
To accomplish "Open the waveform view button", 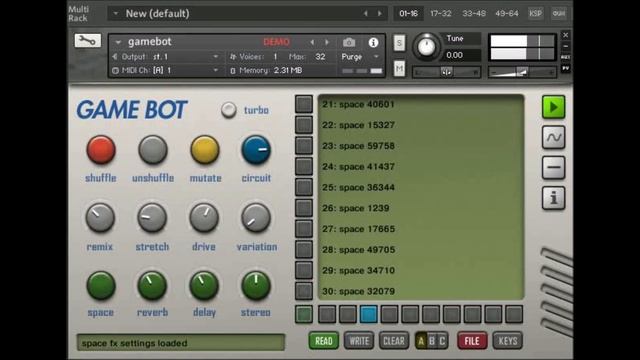I will tap(553, 138).
